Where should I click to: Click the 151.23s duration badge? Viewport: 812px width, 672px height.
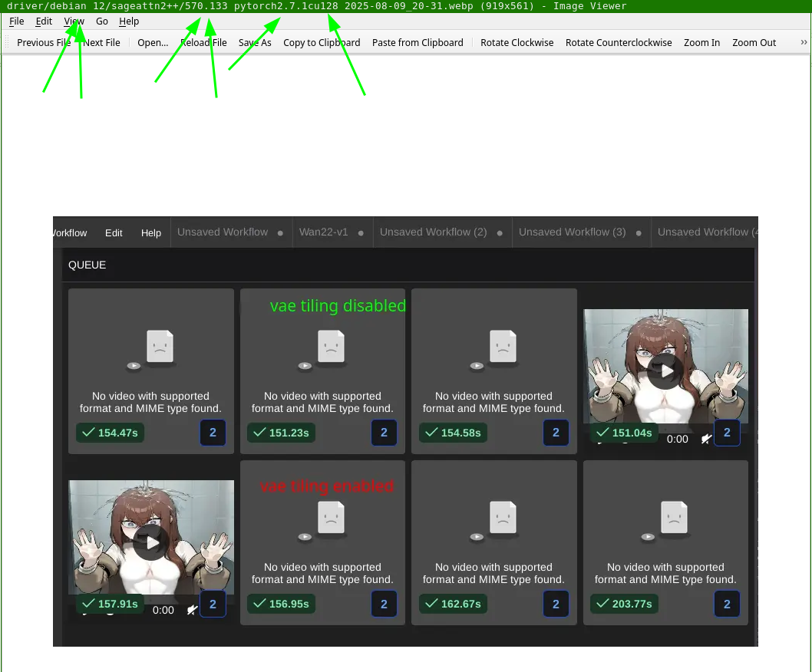click(281, 433)
